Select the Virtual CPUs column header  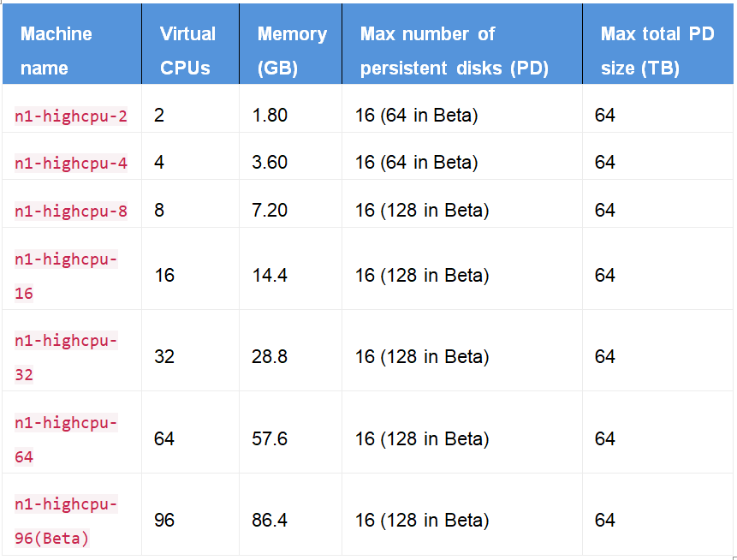pos(188,51)
